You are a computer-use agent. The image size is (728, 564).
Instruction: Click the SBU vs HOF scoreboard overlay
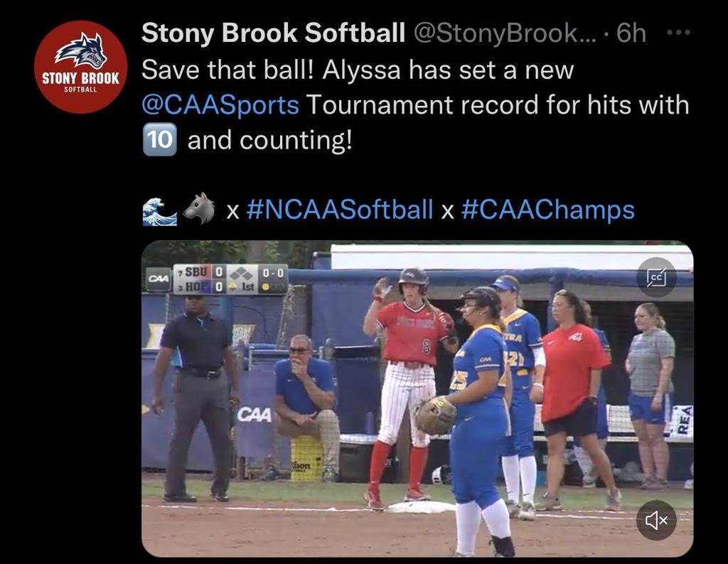230,279
